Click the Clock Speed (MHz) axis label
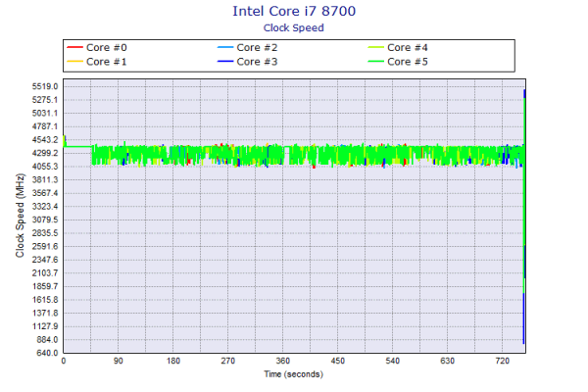 pos(20,216)
